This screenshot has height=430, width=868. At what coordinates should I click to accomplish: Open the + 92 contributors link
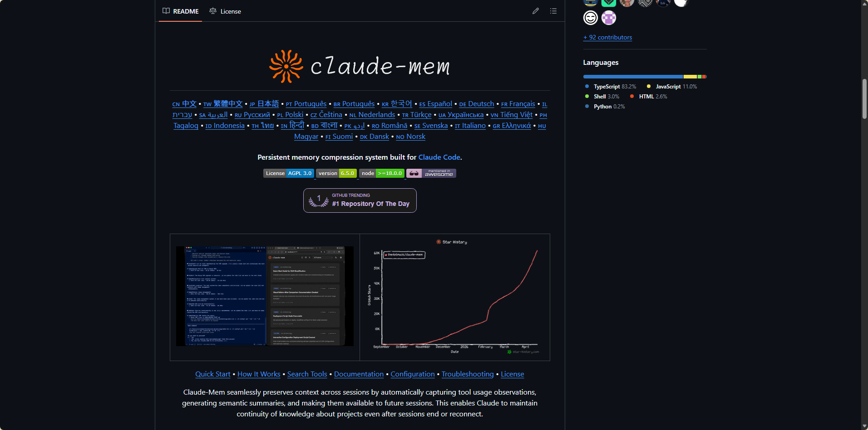[x=607, y=37]
